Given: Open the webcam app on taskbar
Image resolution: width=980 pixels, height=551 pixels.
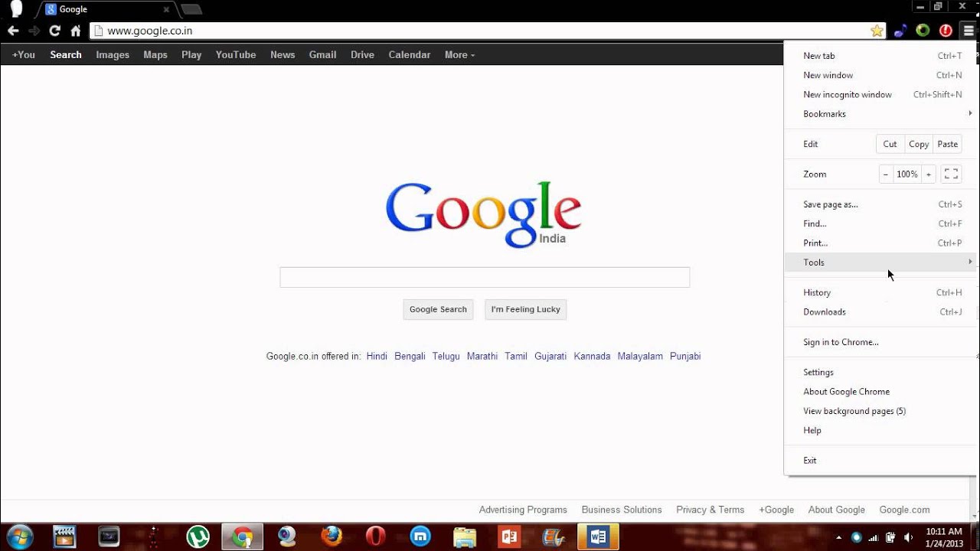Looking at the screenshot, I should (x=287, y=536).
